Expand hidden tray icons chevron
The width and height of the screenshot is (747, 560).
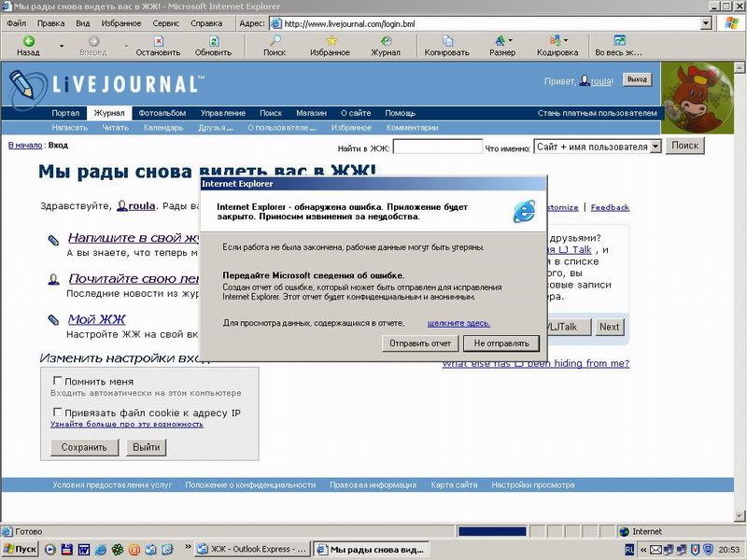click(x=642, y=550)
